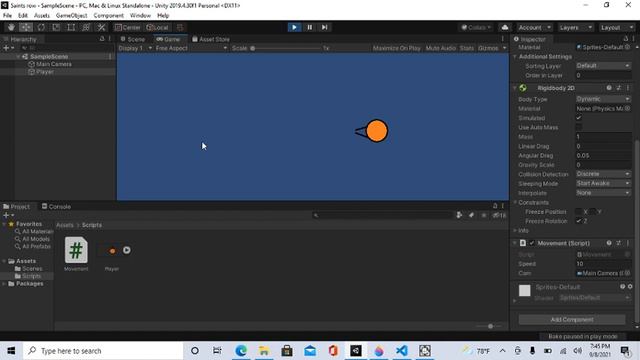Open the Sleeping Mode dropdown
Viewport: 640px width, 360px height.
603,184
